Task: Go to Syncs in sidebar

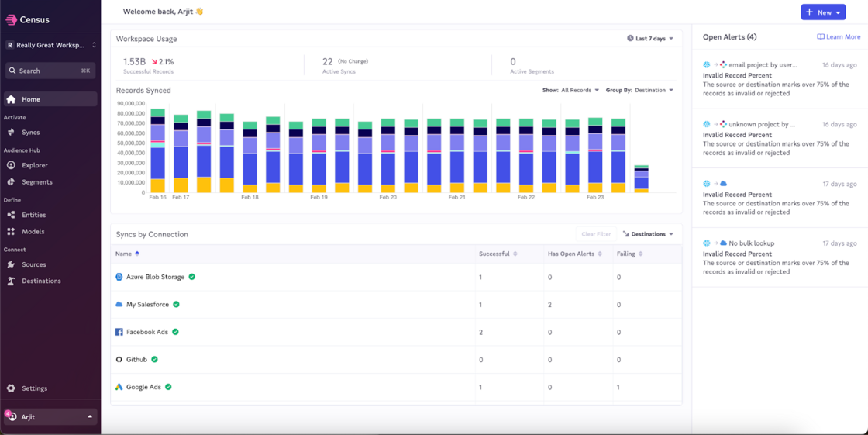Action: point(30,133)
